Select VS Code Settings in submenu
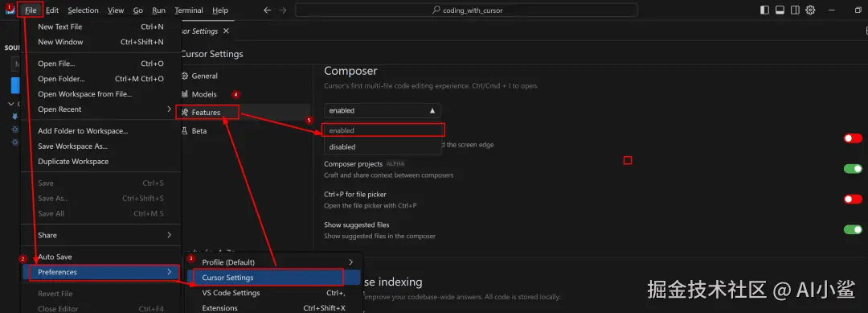 click(x=273, y=293)
